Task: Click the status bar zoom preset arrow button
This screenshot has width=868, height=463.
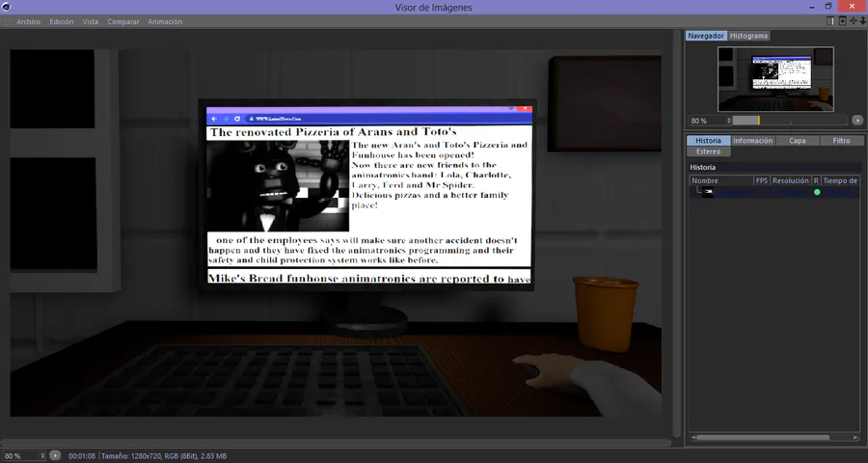Action: tap(55, 455)
